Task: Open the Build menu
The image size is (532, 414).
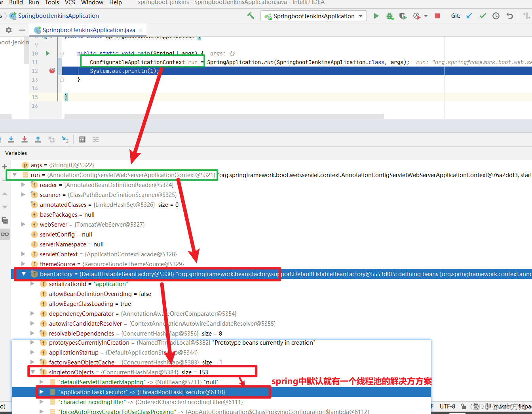Action: (x=16, y=3)
